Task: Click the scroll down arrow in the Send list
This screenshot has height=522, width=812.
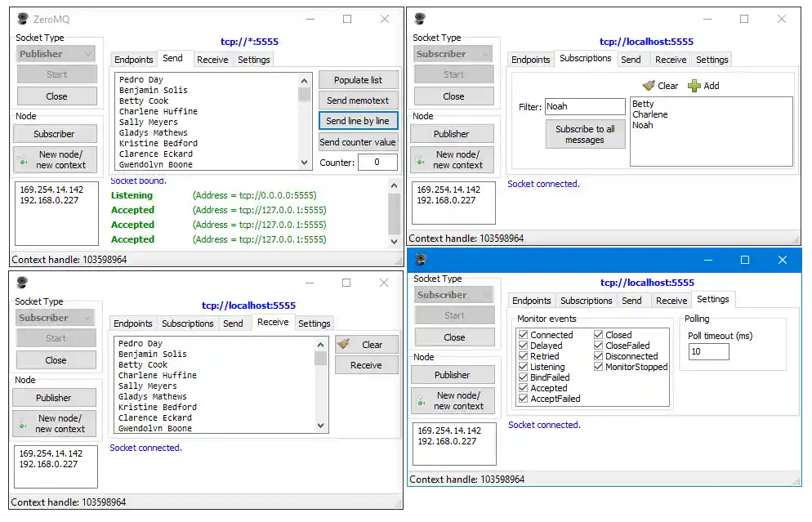Action: pos(306,163)
